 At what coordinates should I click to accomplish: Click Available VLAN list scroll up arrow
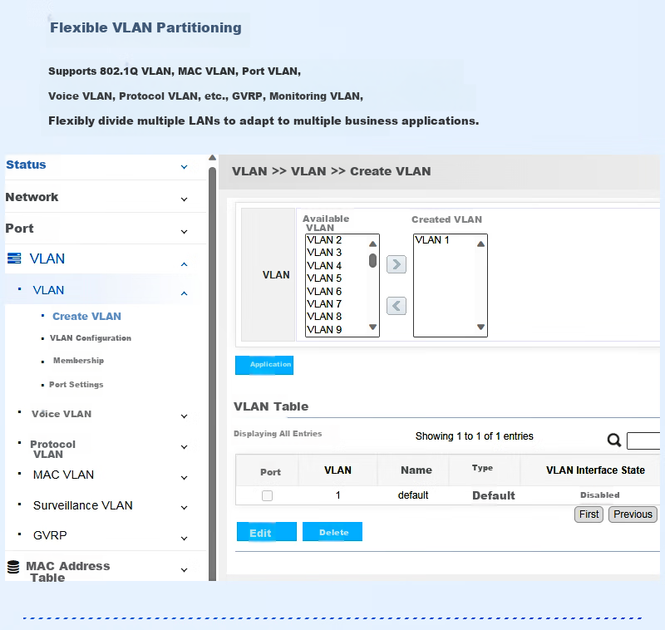(x=372, y=244)
